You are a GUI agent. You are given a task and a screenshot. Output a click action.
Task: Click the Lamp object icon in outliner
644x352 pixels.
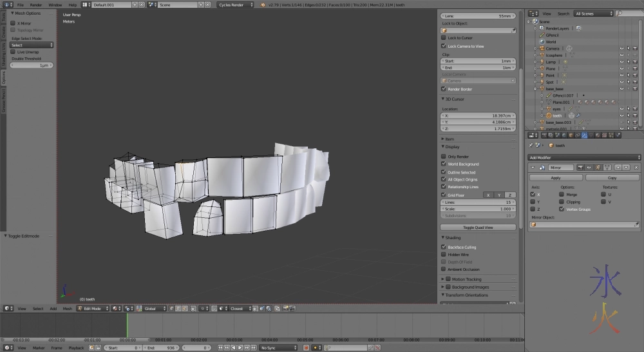(x=541, y=62)
